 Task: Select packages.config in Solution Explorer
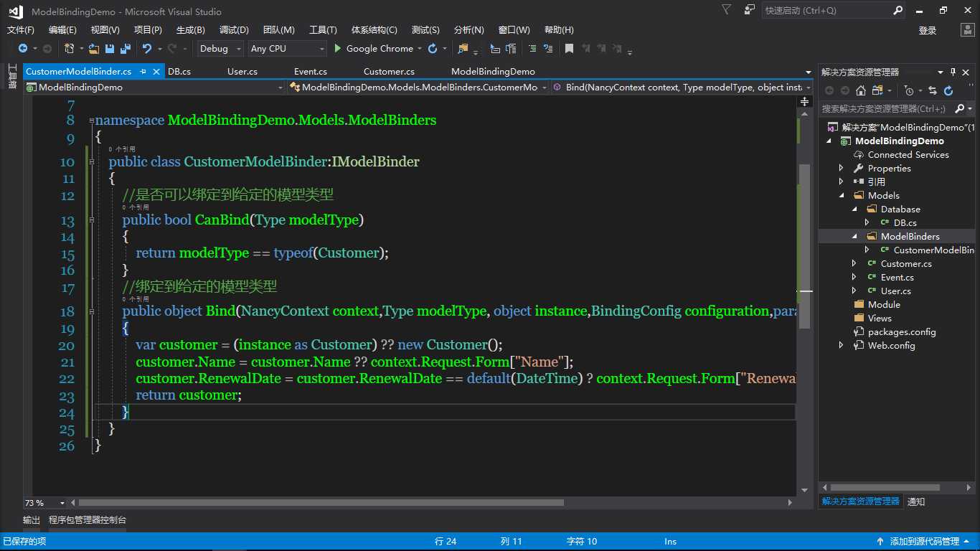click(902, 332)
